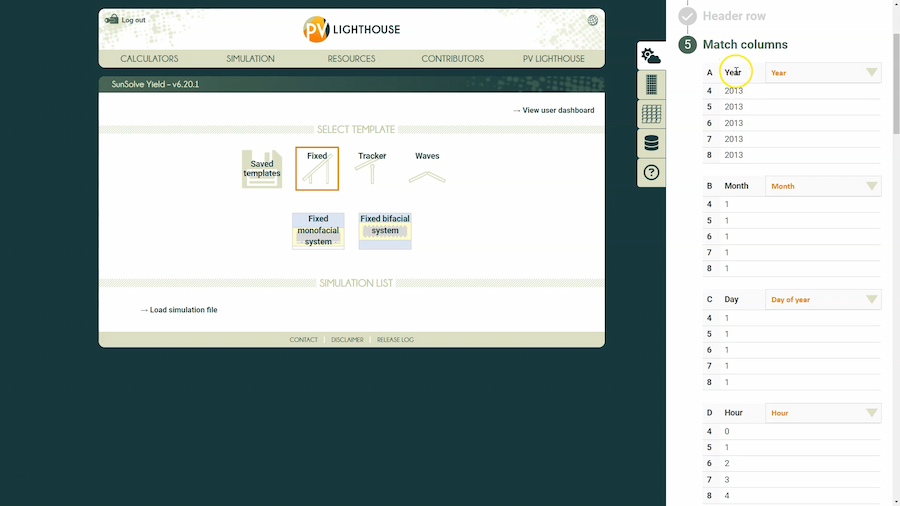
Task: Choose Fixed bifacial system thumbnail
Action: coord(385,231)
